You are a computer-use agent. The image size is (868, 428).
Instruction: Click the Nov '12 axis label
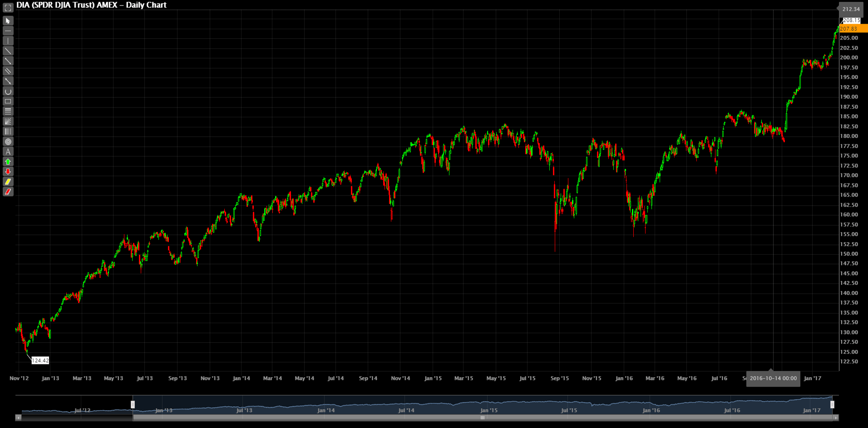tap(19, 378)
